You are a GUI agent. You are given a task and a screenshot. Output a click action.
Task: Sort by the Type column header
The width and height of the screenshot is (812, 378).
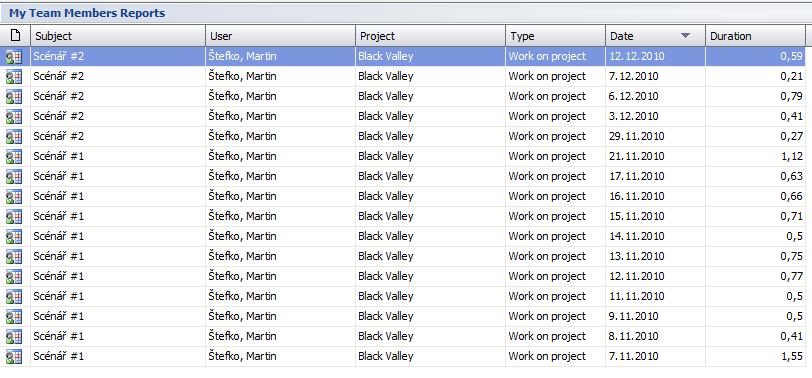(556, 36)
